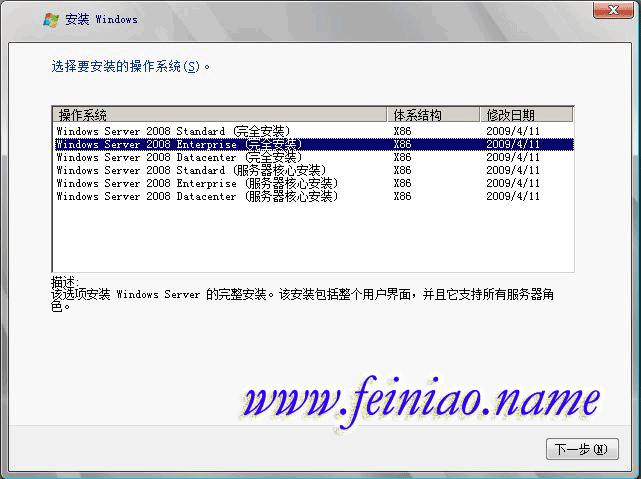Close the Install Windows dialog
Viewport: 641px width, 479px height.
613,10
